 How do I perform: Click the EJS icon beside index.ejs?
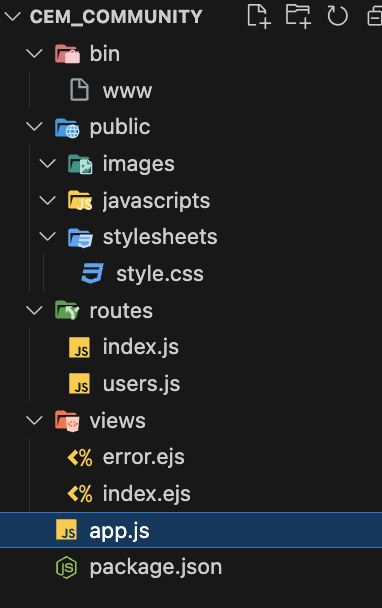(x=80, y=494)
